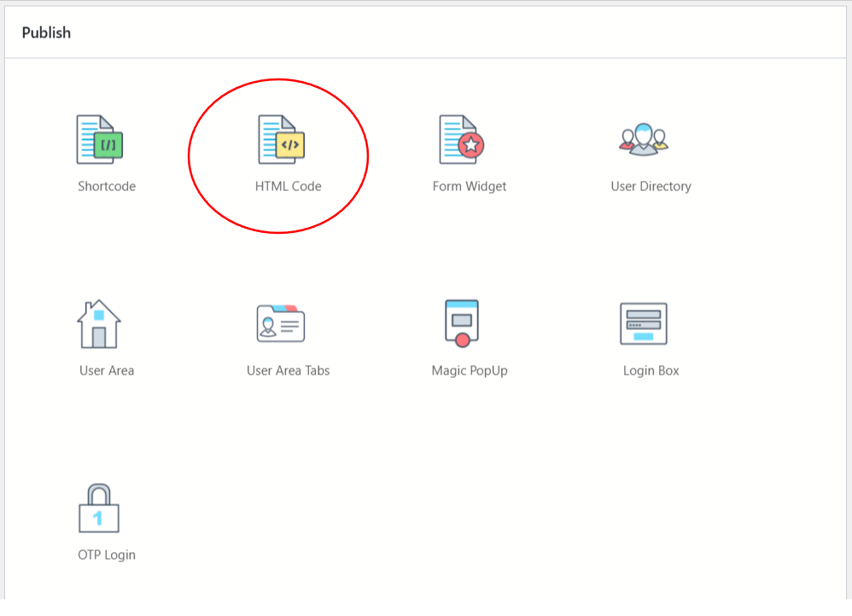852x616 pixels.
Task: Select the "Form Widget" text label
Action: [470, 186]
